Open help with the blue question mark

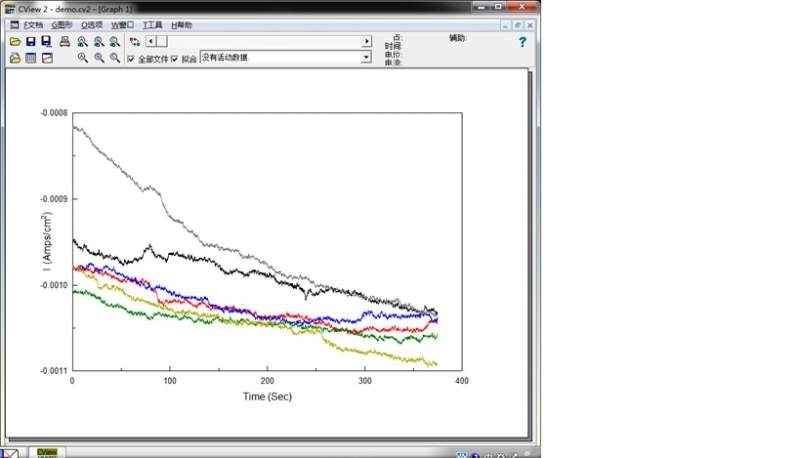tap(522, 42)
